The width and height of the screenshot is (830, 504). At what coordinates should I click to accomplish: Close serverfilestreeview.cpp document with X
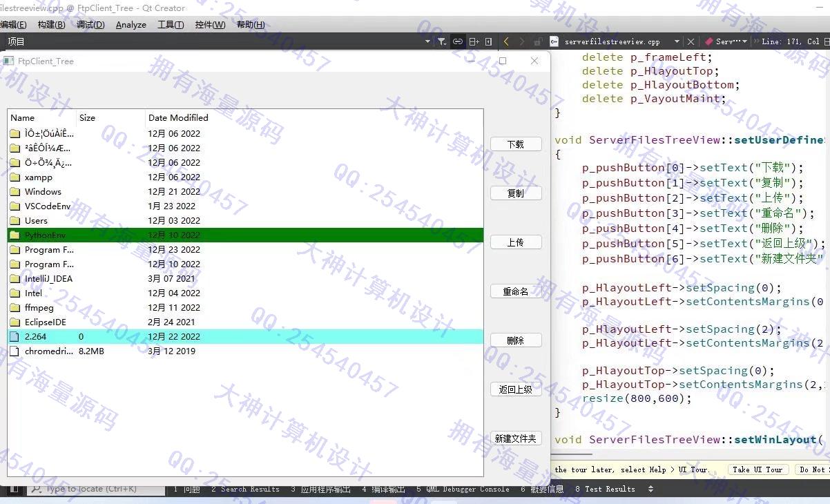[691, 41]
